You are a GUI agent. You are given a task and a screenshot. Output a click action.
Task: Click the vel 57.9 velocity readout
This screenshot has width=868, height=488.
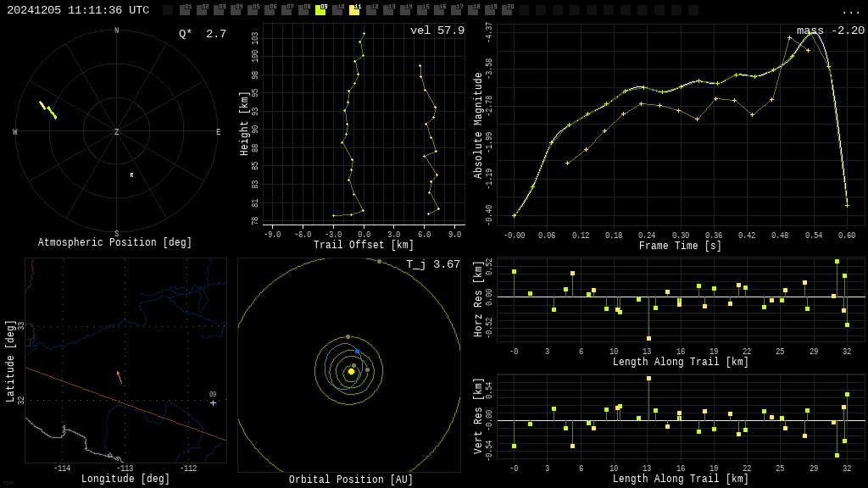pos(437,30)
